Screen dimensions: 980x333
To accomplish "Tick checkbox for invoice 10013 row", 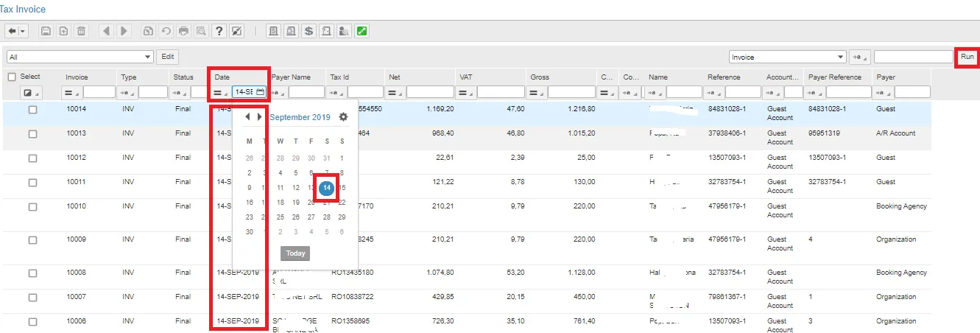I will tap(32, 134).
